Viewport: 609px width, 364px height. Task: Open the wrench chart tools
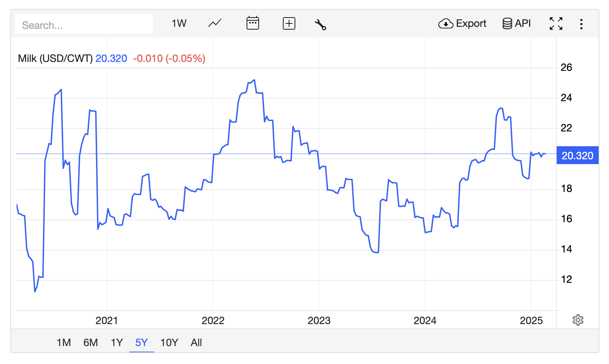(x=320, y=24)
